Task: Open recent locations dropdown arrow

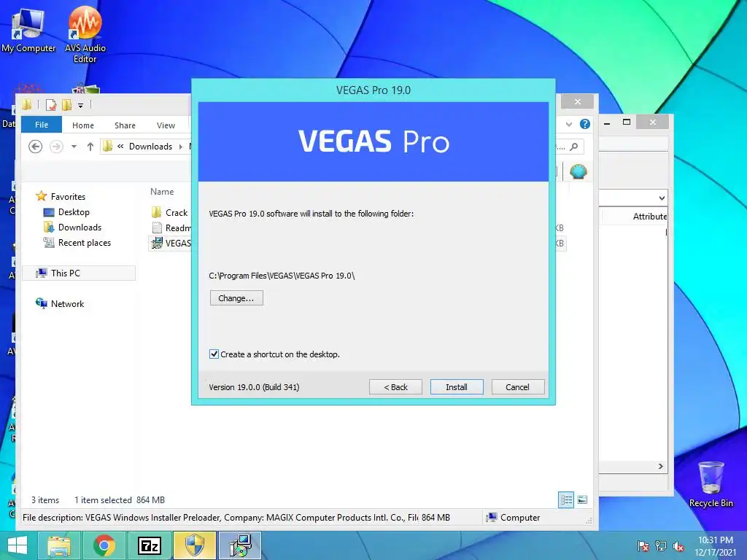Action: point(74,147)
